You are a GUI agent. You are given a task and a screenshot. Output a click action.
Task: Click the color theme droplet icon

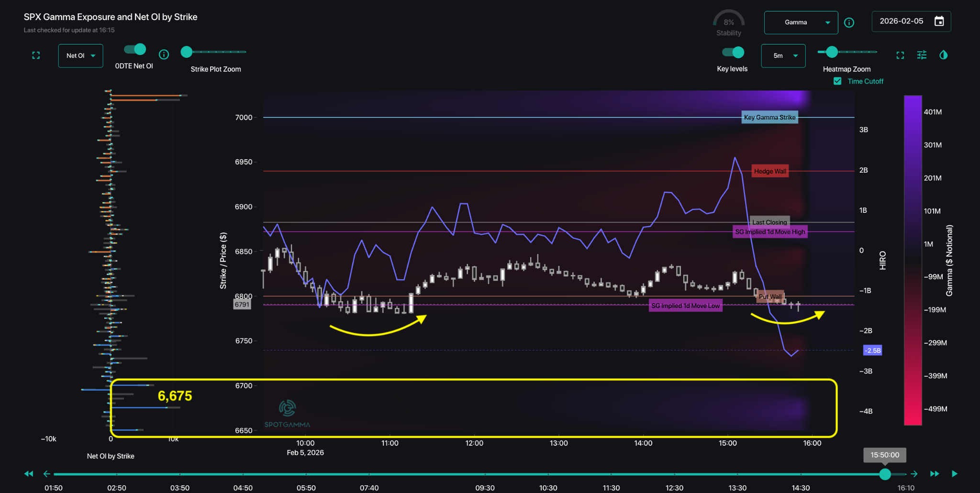(943, 55)
